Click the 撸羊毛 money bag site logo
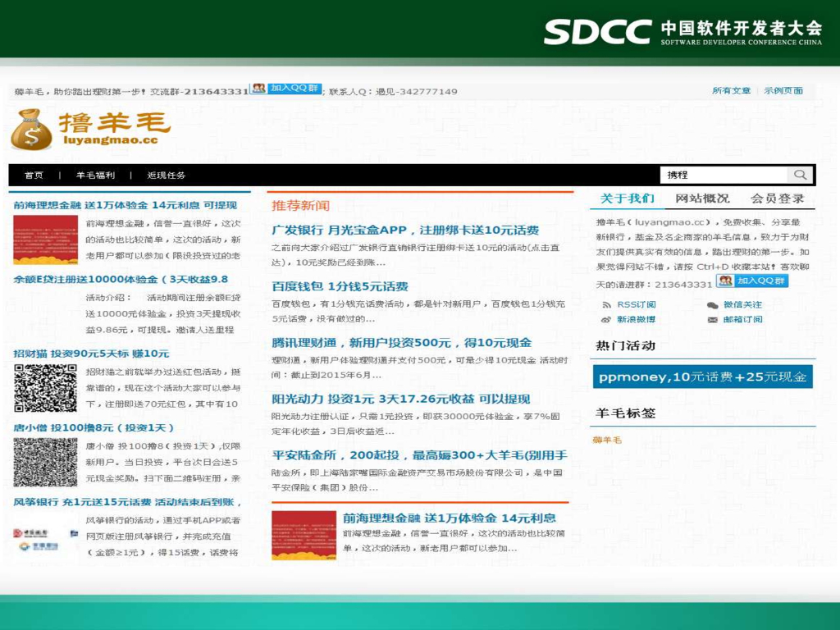Viewport: 840px width, 630px height. (31, 130)
